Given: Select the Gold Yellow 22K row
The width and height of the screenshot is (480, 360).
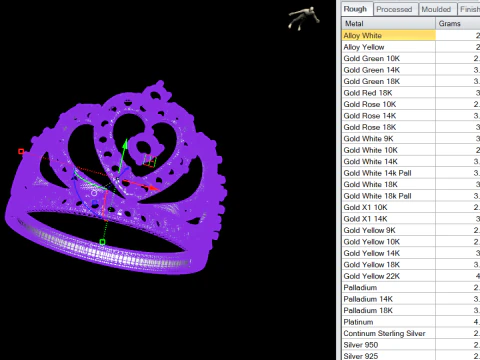Looking at the screenshot, I should (411, 276).
